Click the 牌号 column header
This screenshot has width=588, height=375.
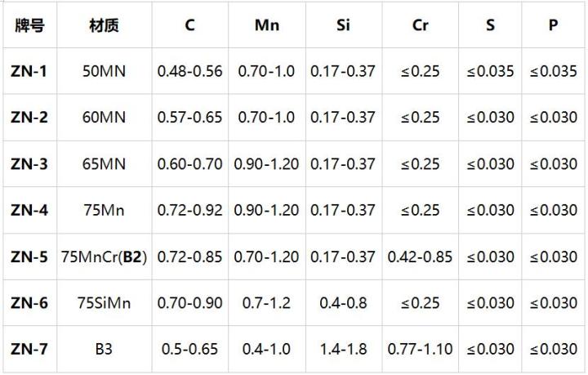tap(29, 25)
